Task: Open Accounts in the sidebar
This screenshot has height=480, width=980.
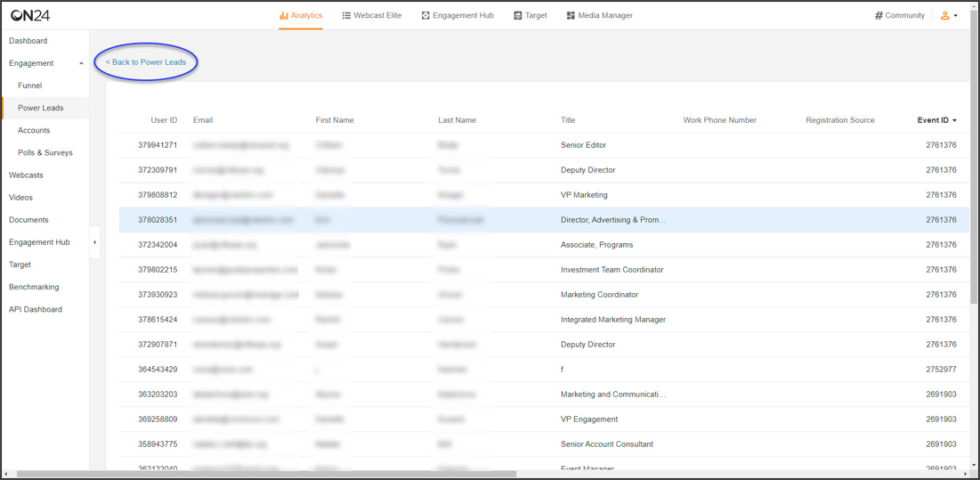Action: click(x=34, y=131)
